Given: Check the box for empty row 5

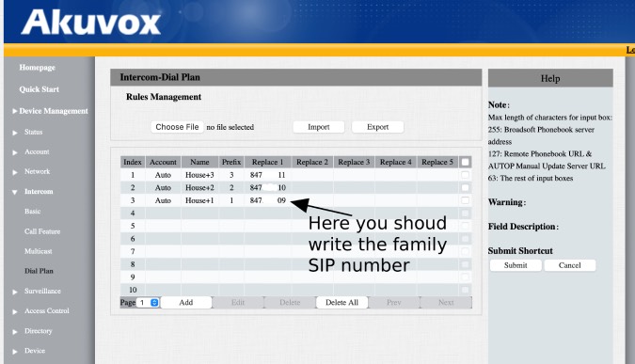Looking at the screenshot, I should point(465,226).
